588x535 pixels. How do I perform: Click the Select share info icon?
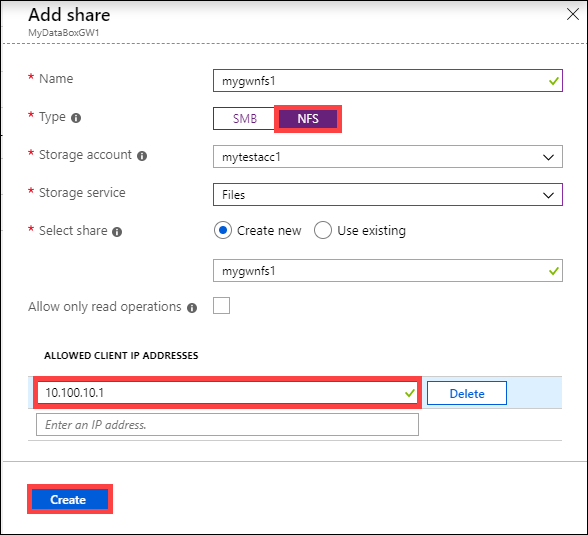tap(117, 232)
